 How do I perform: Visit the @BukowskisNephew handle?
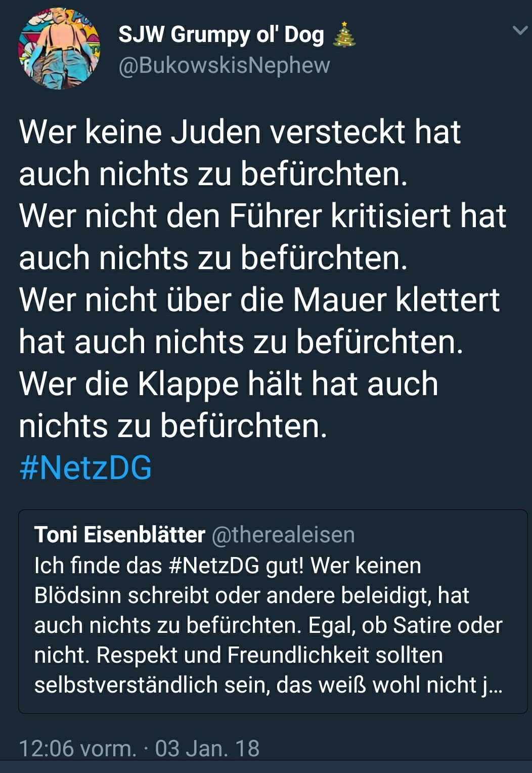[224, 65]
